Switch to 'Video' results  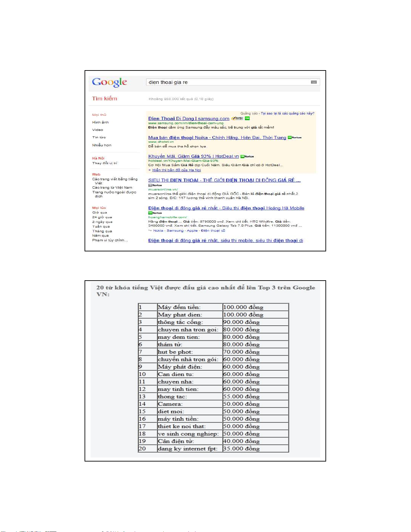(98, 130)
